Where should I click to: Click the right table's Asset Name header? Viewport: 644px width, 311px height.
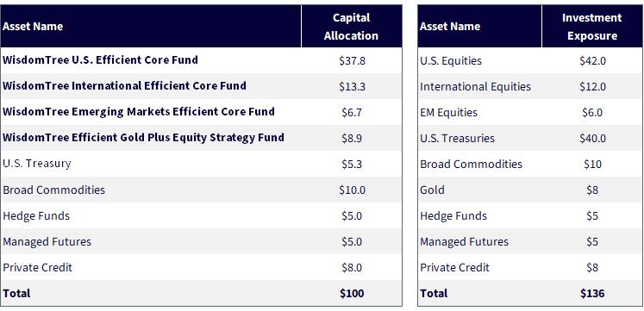point(450,27)
